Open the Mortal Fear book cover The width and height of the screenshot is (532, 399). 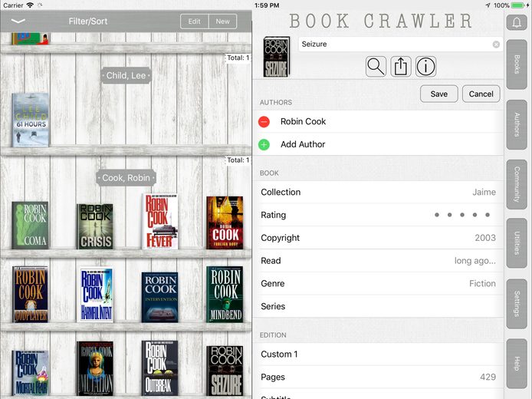(x=31, y=373)
